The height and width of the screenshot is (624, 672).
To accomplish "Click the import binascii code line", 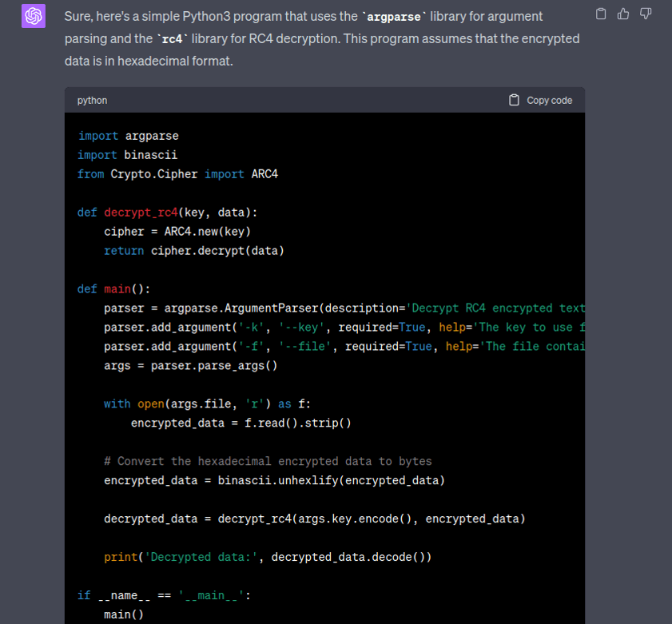I will click(x=127, y=155).
